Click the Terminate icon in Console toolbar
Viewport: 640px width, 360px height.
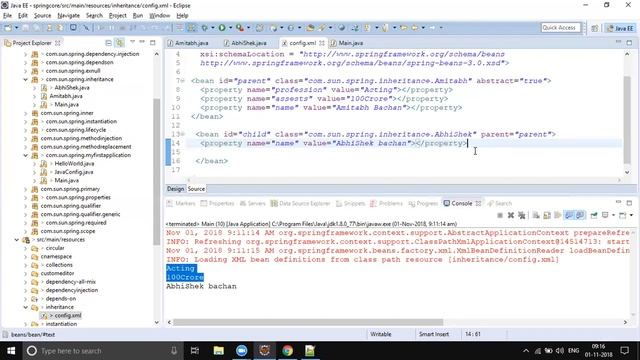[500, 215]
